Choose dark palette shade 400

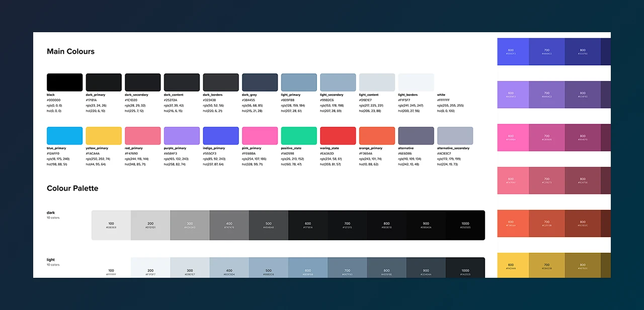coord(229,225)
